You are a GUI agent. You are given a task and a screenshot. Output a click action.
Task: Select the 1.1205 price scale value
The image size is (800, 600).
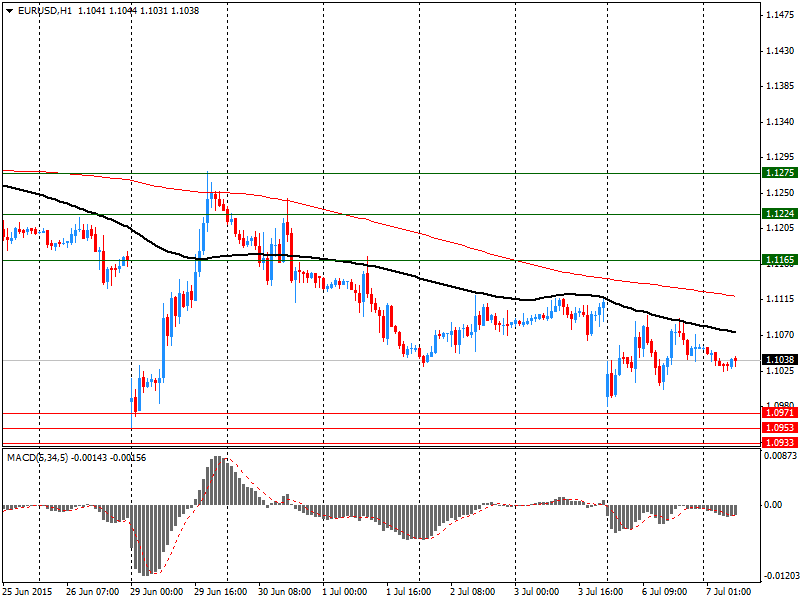point(780,228)
